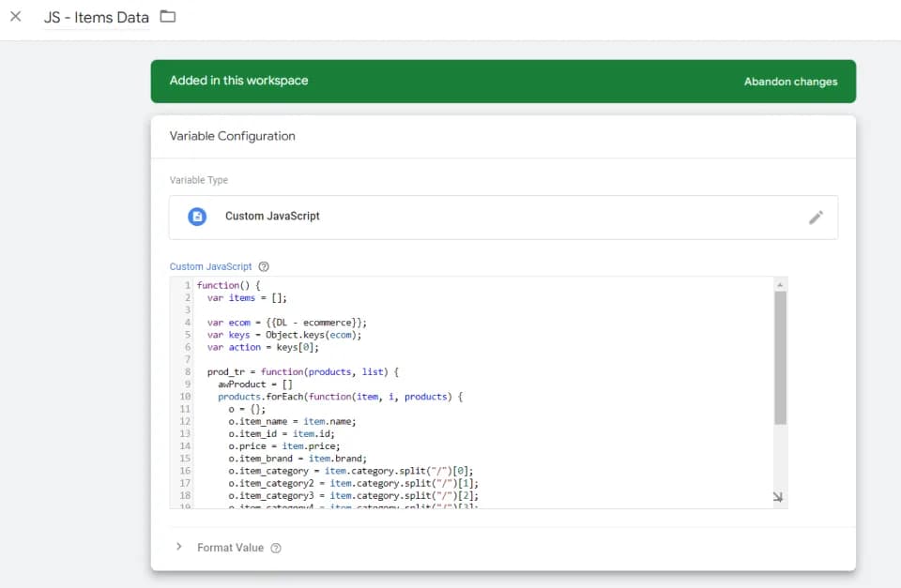Click code line 'var ecom = {{DL - ecommerce}};'
Image resolution: width=901 pixels, height=588 pixels.
coord(287,323)
